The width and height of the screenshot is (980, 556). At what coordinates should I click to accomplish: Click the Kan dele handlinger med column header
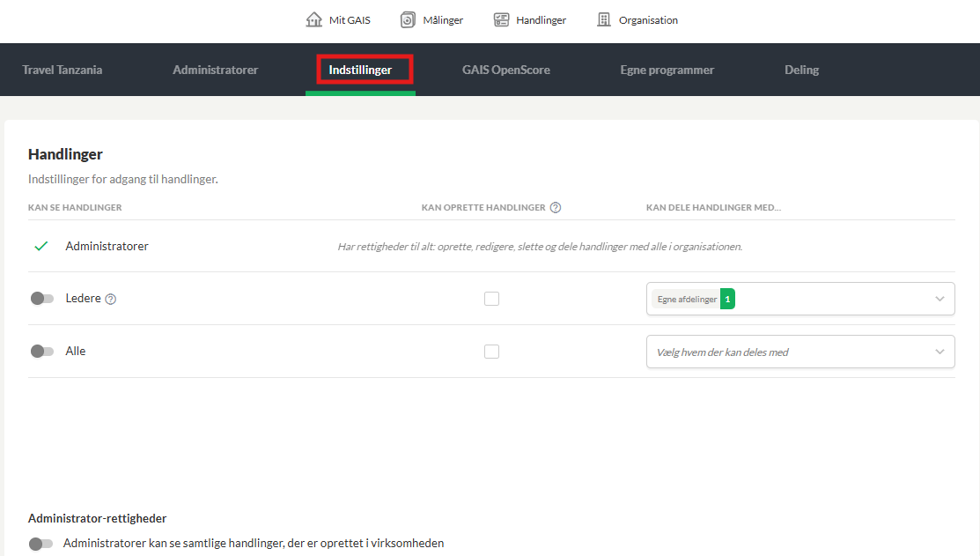click(714, 208)
